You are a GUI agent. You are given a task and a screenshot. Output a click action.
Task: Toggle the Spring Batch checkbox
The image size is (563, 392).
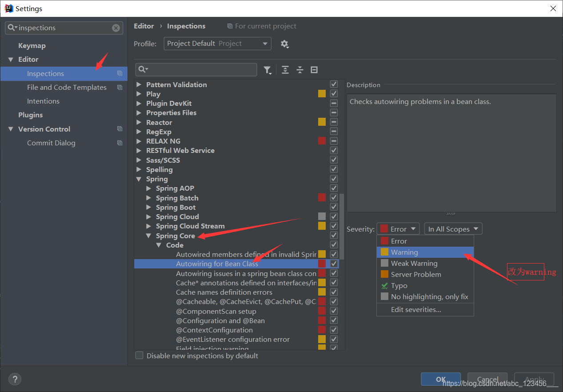click(334, 197)
